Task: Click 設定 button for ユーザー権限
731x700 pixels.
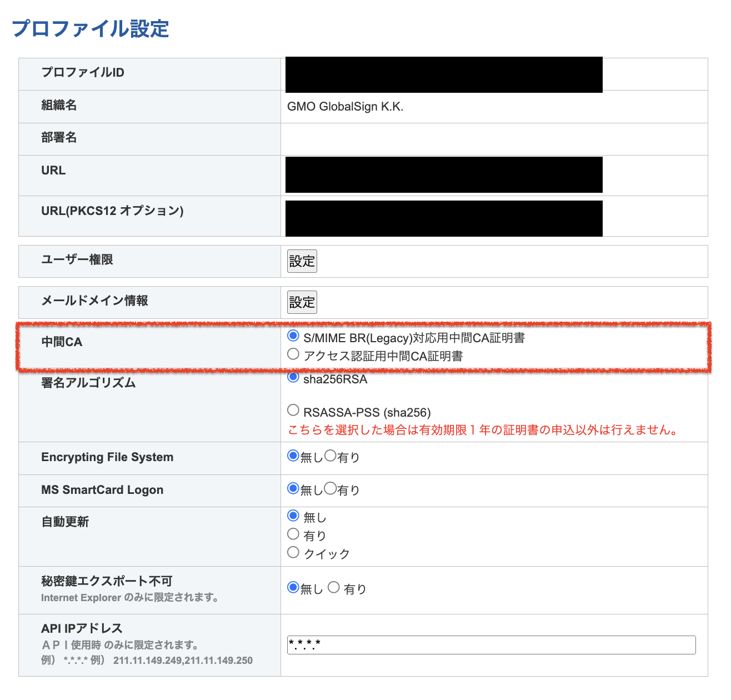Action: [302, 261]
